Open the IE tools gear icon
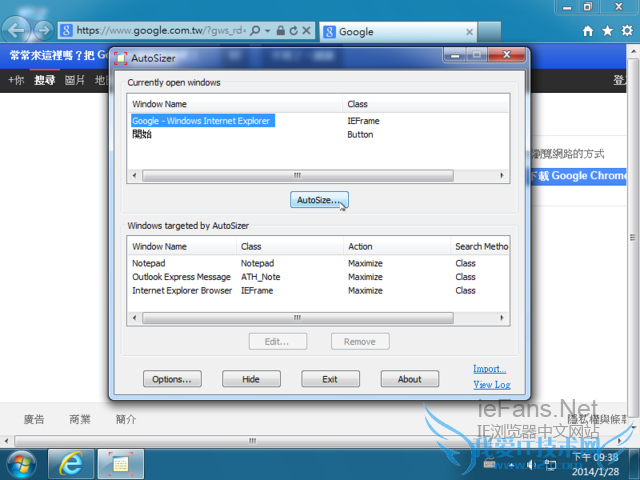This screenshot has width=640, height=480. [x=628, y=31]
